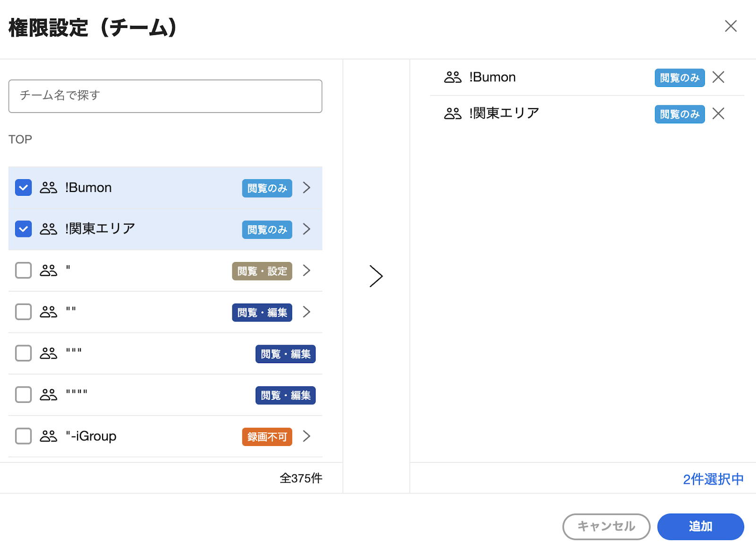Click the team icon next to !Bumon in left list

point(48,188)
